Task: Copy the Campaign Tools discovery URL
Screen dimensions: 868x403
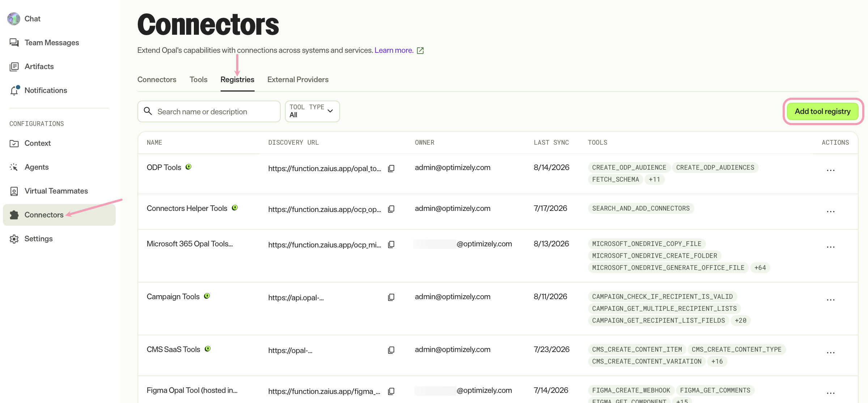Action: click(391, 297)
